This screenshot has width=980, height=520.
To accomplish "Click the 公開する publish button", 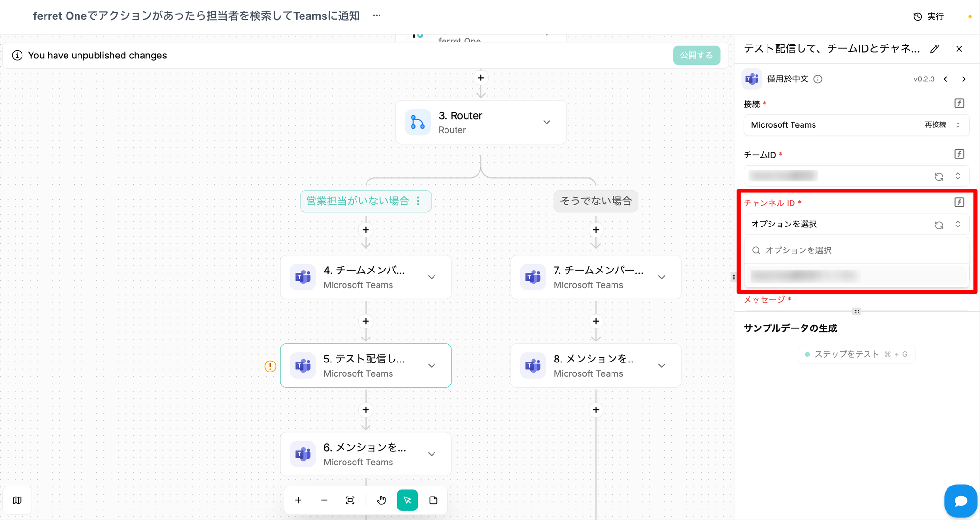I will [696, 56].
